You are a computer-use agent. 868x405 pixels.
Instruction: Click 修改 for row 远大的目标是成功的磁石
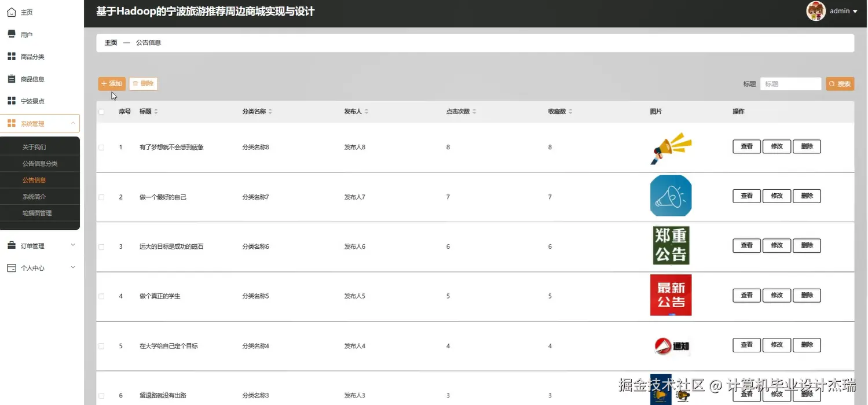pyautogui.click(x=777, y=245)
